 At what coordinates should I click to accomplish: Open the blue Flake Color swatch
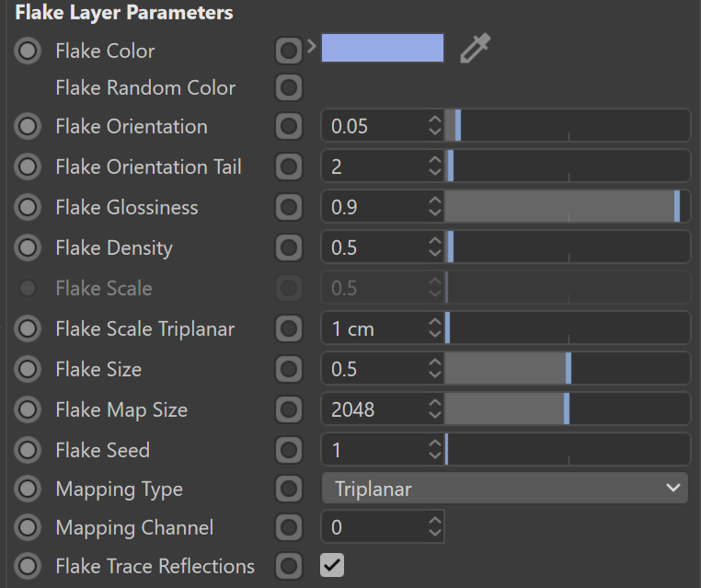(x=383, y=48)
